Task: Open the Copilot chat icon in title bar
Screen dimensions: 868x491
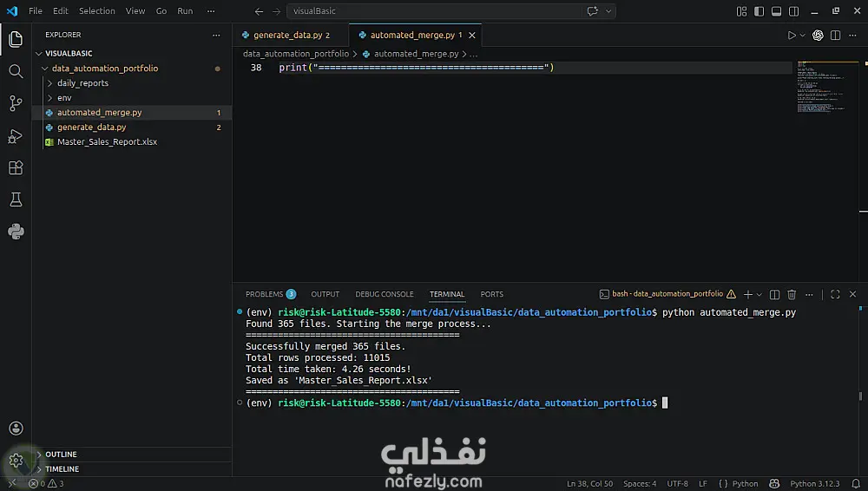Action: [x=592, y=11]
